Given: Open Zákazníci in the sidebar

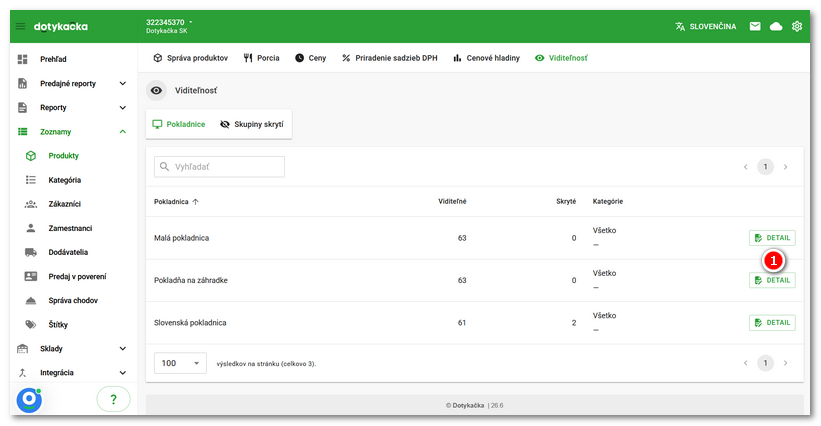Looking at the screenshot, I should pyautogui.click(x=64, y=204).
